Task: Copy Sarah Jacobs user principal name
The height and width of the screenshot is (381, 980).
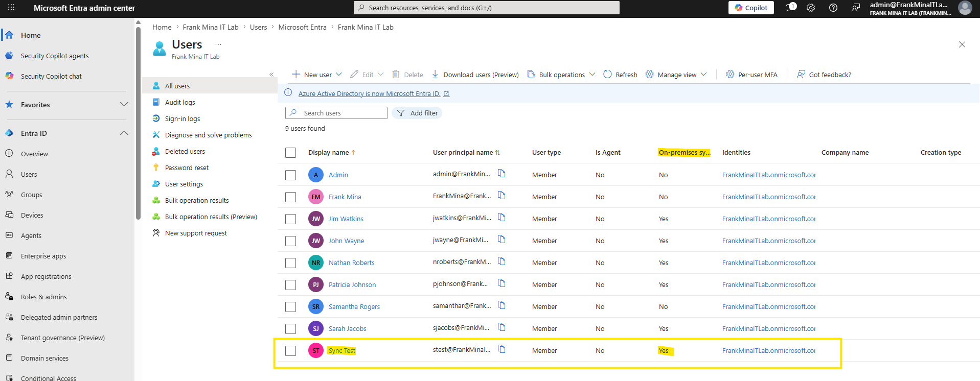Action: click(502, 327)
